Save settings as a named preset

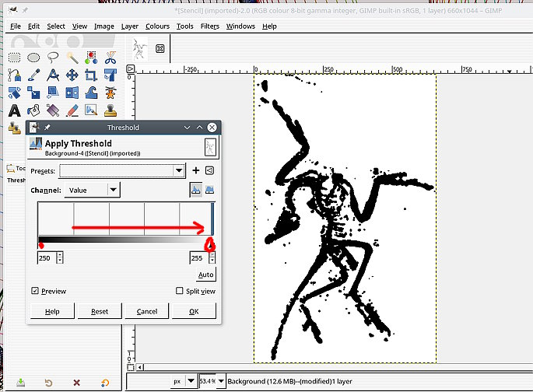[196, 170]
